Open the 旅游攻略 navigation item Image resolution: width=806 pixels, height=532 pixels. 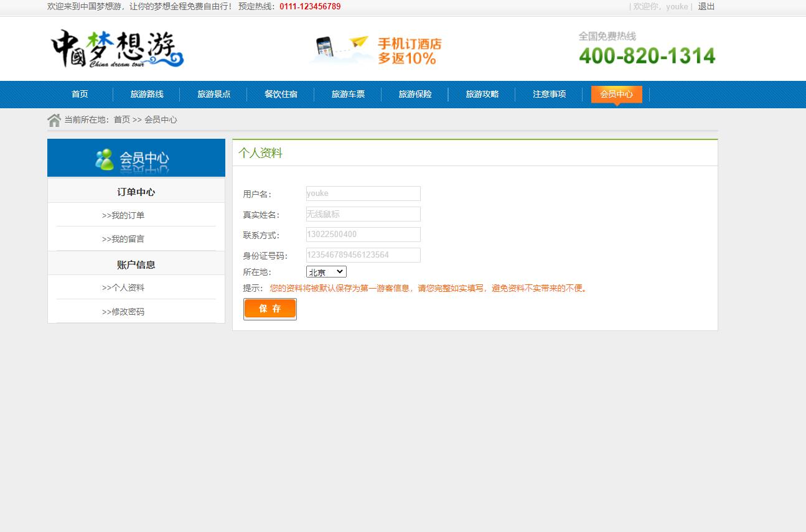pos(482,94)
